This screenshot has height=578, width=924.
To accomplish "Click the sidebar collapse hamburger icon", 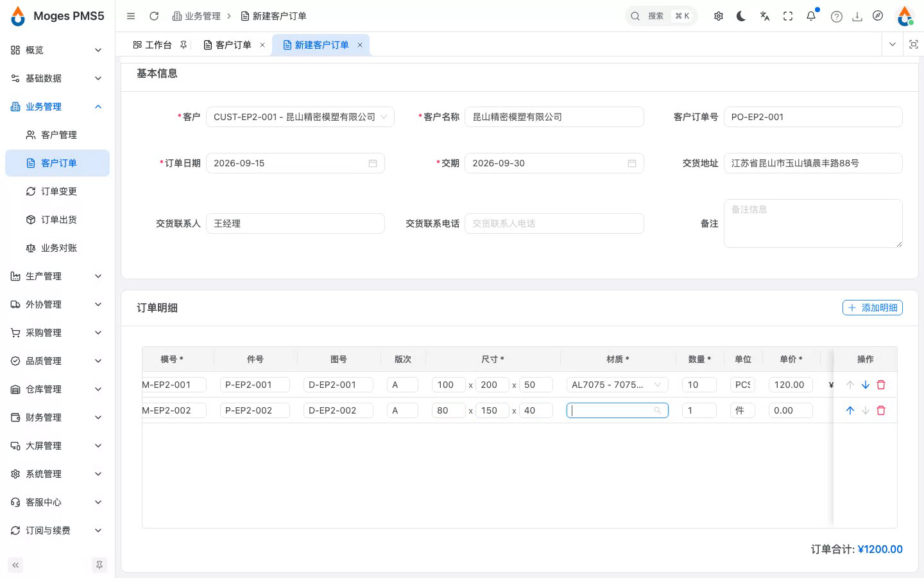I will click(x=131, y=16).
